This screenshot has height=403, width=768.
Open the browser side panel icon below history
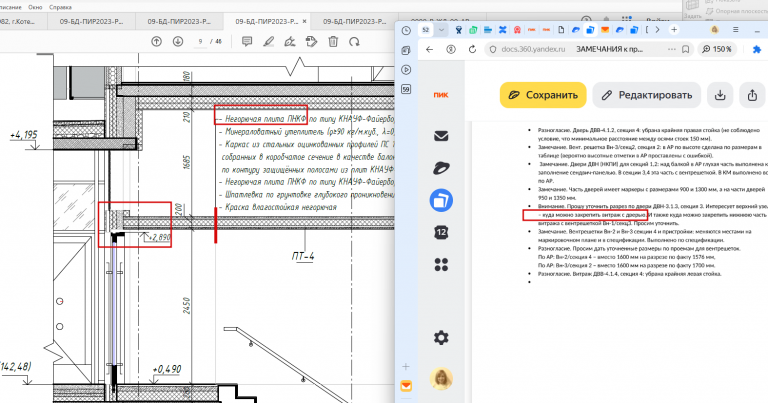coord(406,50)
